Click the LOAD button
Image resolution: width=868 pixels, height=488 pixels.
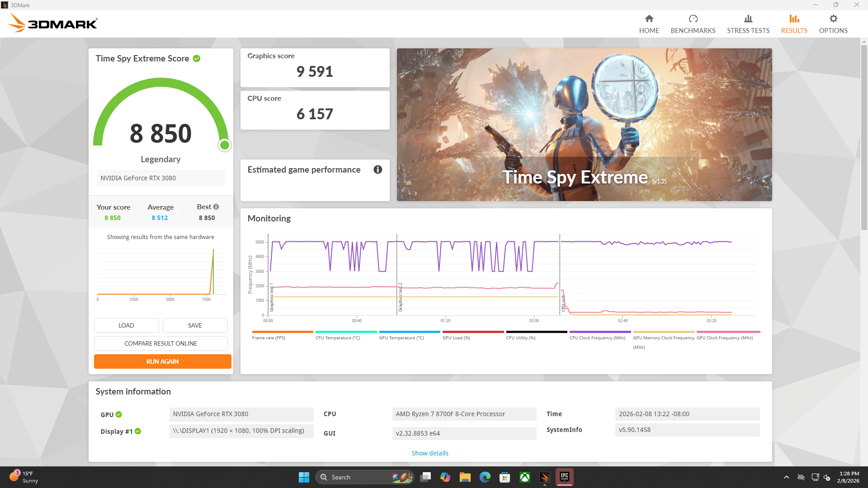(126, 325)
